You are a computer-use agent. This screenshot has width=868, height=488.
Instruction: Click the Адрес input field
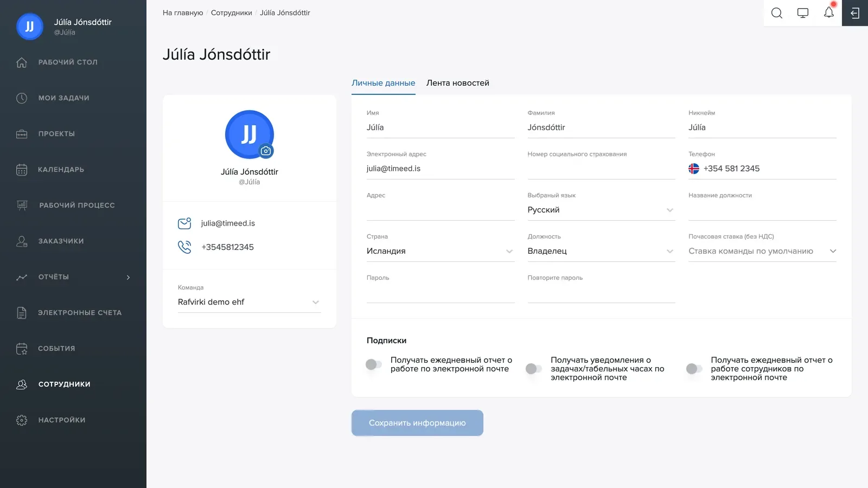(x=441, y=210)
